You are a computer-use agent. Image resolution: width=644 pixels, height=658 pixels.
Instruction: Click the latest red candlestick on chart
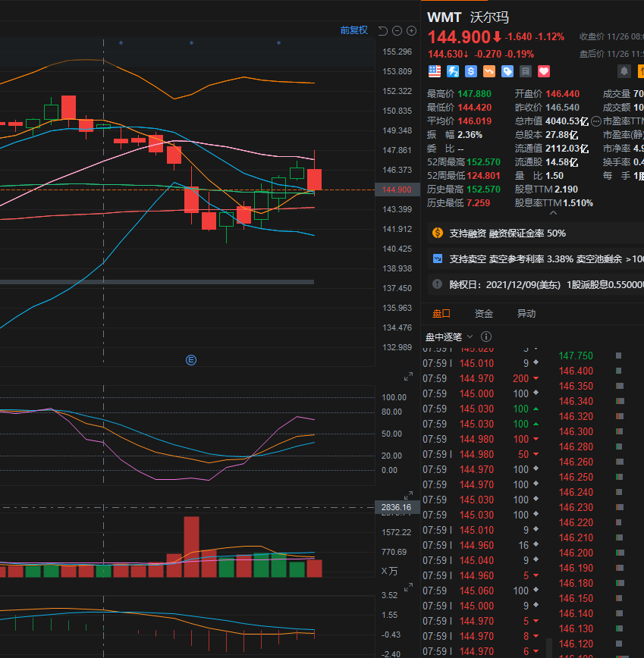315,179
